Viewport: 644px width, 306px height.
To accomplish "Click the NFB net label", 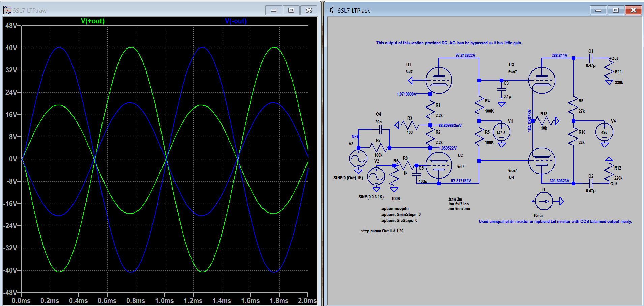I will [x=355, y=137].
